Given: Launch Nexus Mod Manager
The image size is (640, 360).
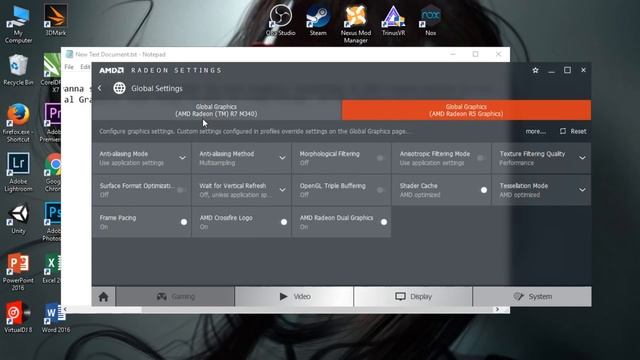Looking at the screenshot, I should tap(356, 24).
